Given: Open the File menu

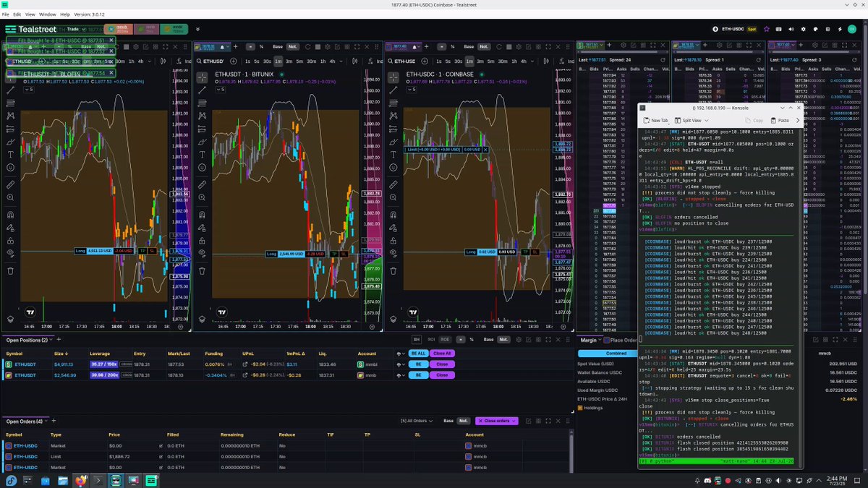Looking at the screenshot, I should point(6,14).
